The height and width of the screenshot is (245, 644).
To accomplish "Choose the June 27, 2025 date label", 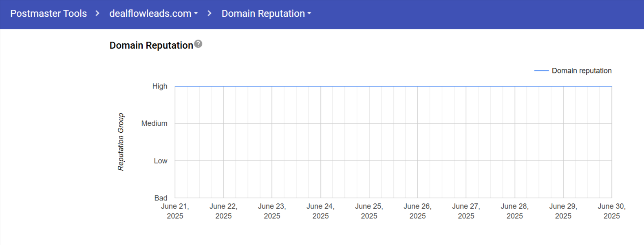I will point(466,211).
